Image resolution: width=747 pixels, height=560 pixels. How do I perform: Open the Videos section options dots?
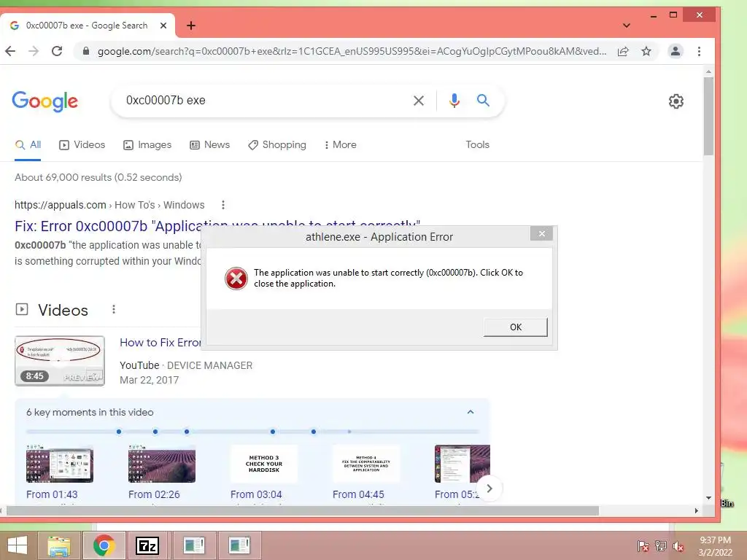coord(113,309)
